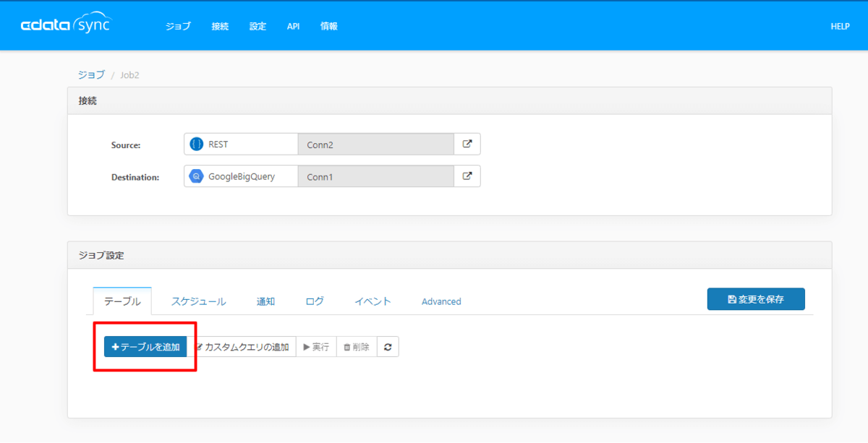The height and width of the screenshot is (443, 868).
Task: Open the API menu in the header
Action: [x=293, y=26]
